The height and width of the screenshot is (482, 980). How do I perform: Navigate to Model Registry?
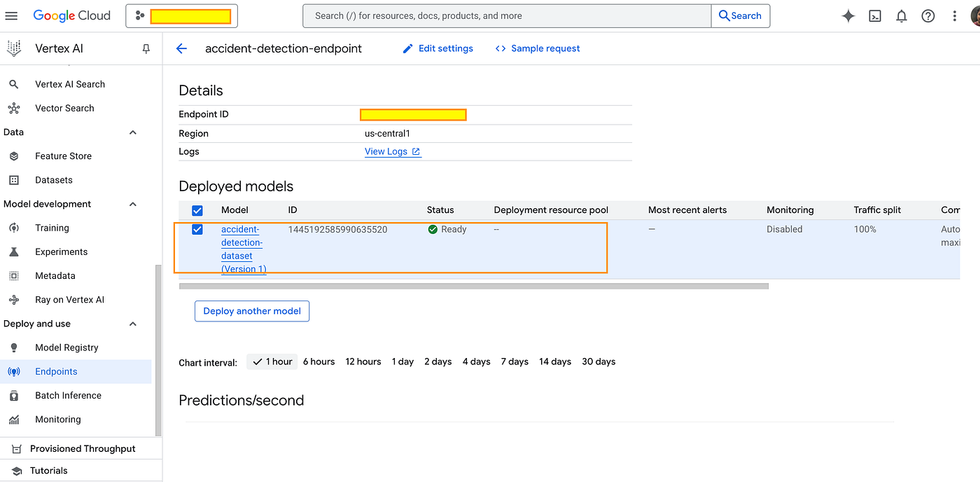[x=66, y=347]
